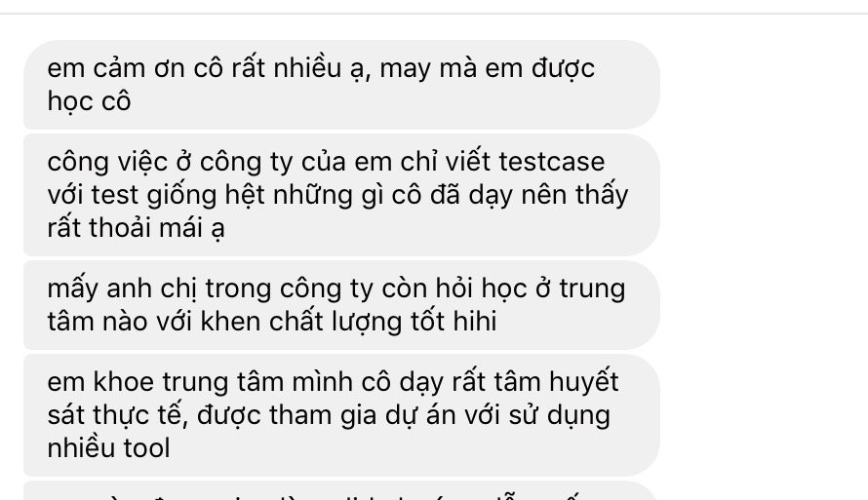Open the message starting "em khoe trung tâm mình"

click(x=341, y=415)
